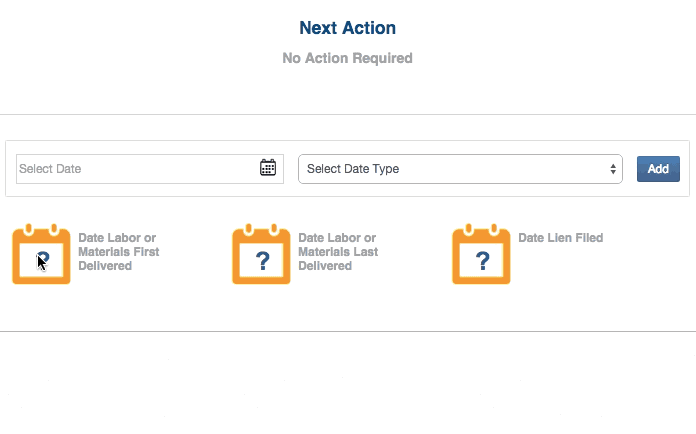The width and height of the screenshot is (696, 434).
Task: Click the 'No Action Required' status text
Action: click(x=347, y=58)
